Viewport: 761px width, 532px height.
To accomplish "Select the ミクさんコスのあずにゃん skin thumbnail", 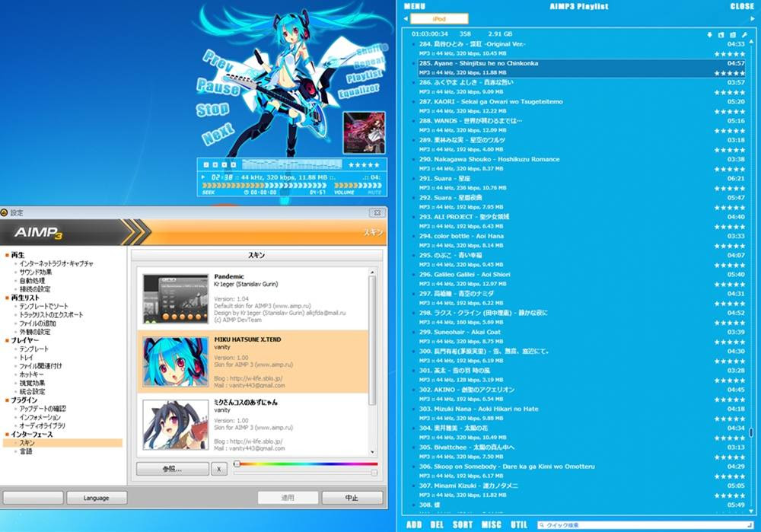I will pyautogui.click(x=176, y=425).
